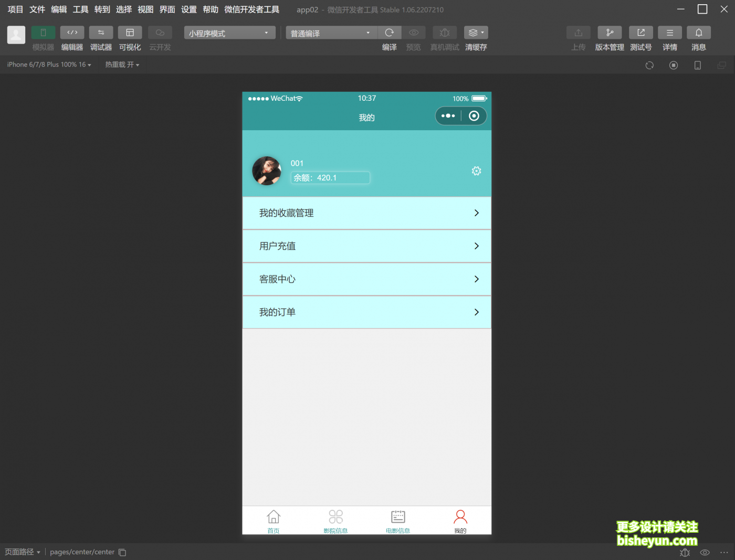The image size is (735, 560).
Task: Toggle the debugger panel button
Action: [x=101, y=33]
